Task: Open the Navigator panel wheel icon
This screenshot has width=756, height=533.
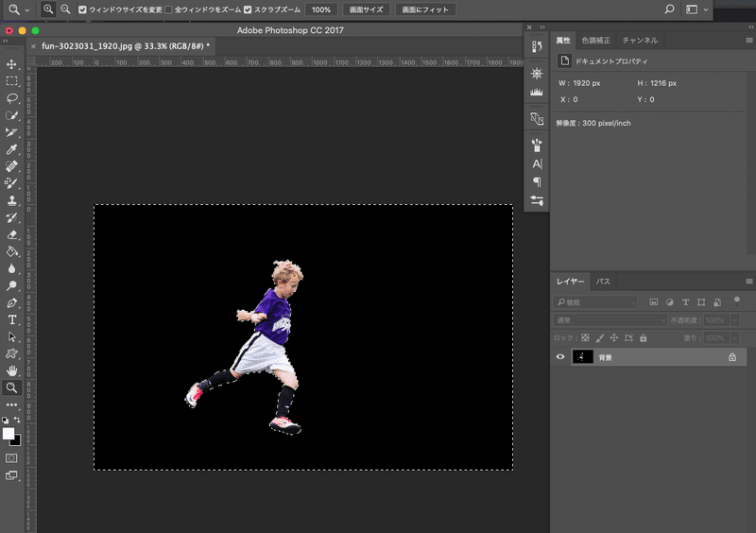Action: [x=537, y=74]
